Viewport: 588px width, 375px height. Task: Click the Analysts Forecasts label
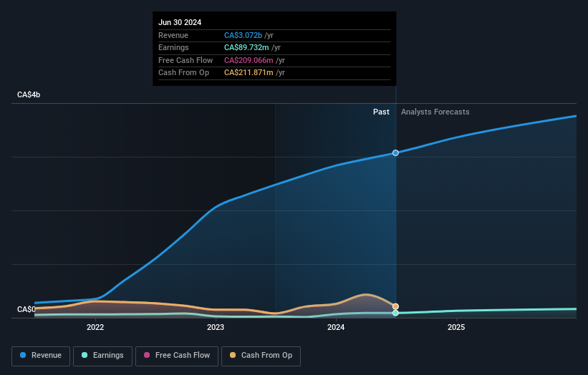click(435, 112)
